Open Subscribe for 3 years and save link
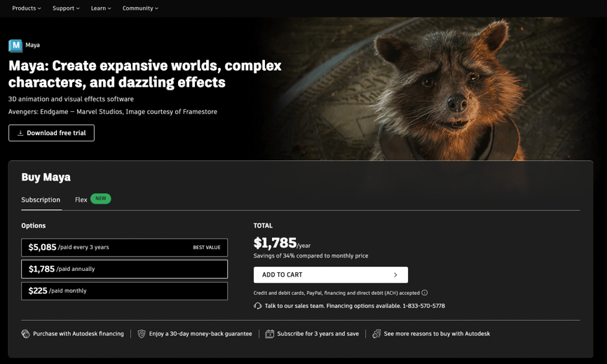The width and height of the screenshot is (607, 364). click(318, 334)
